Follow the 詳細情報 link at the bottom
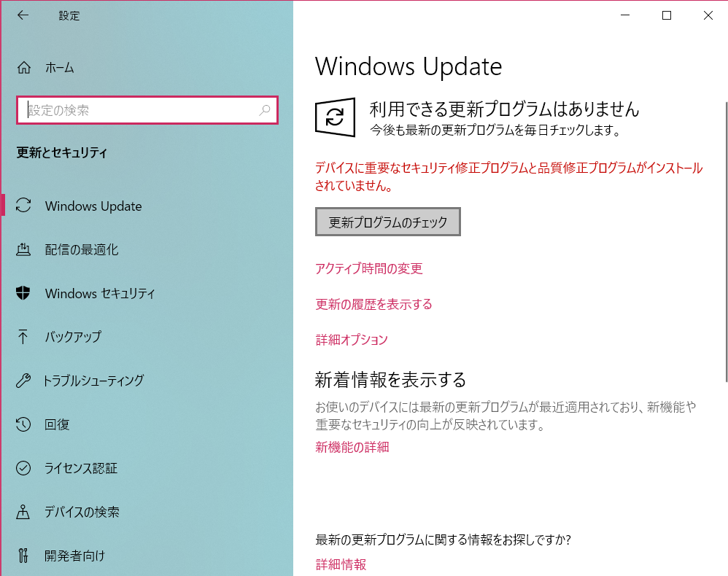This screenshot has width=728, height=576. (341, 564)
